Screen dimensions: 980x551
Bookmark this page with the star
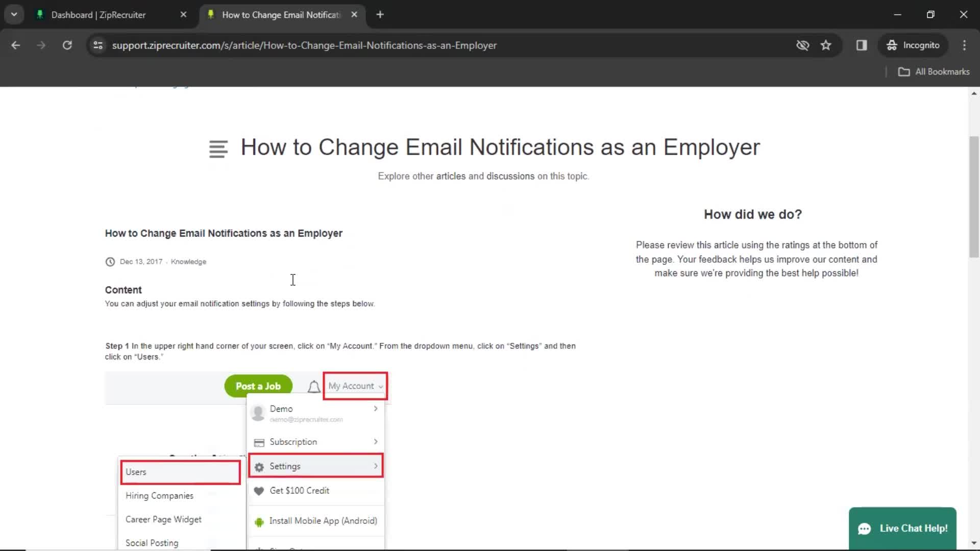tap(826, 45)
